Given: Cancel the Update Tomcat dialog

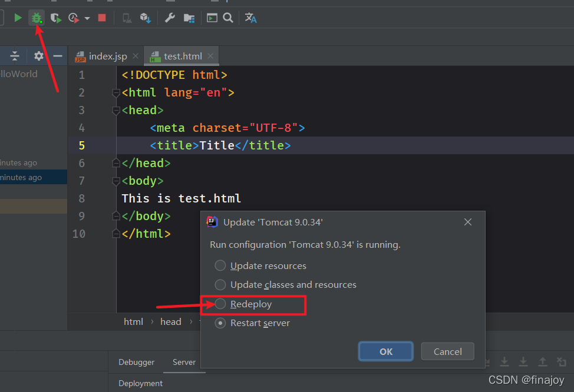Looking at the screenshot, I should click(447, 351).
